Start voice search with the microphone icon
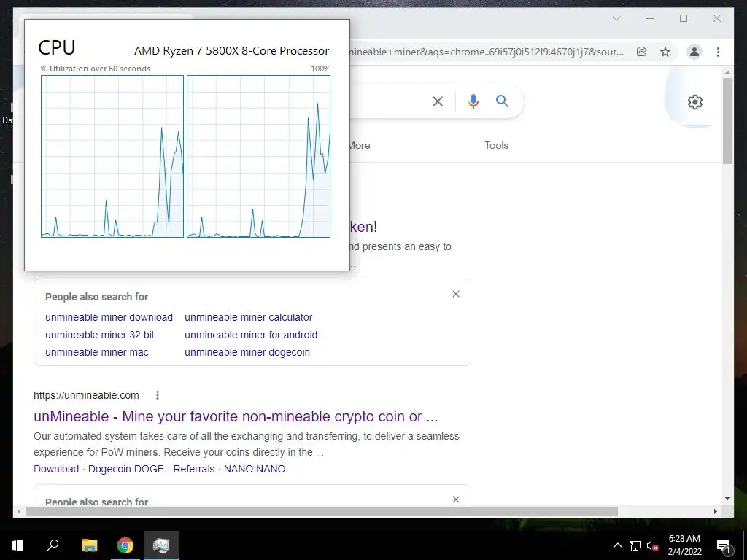The image size is (747, 560). click(x=473, y=101)
